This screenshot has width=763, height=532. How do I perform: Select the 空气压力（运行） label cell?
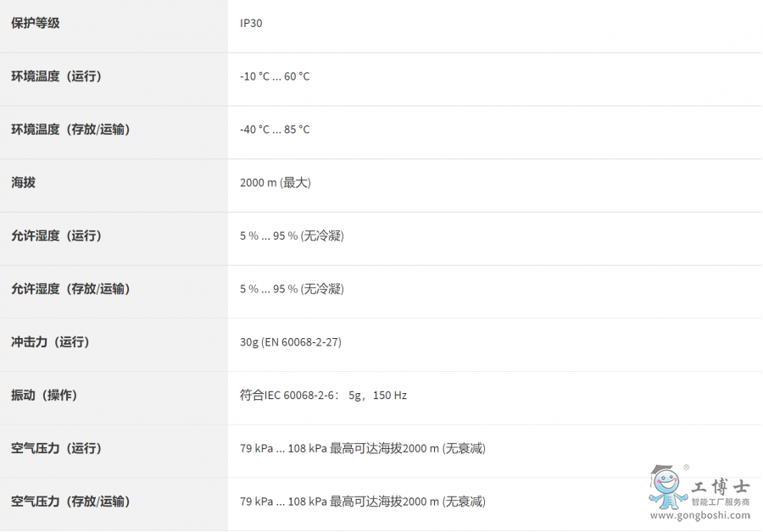click(56, 448)
